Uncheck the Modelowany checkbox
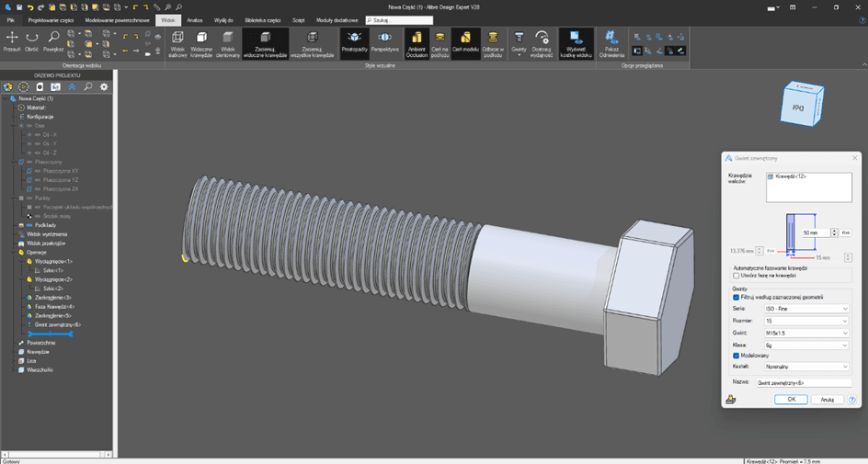 click(x=737, y=356)
